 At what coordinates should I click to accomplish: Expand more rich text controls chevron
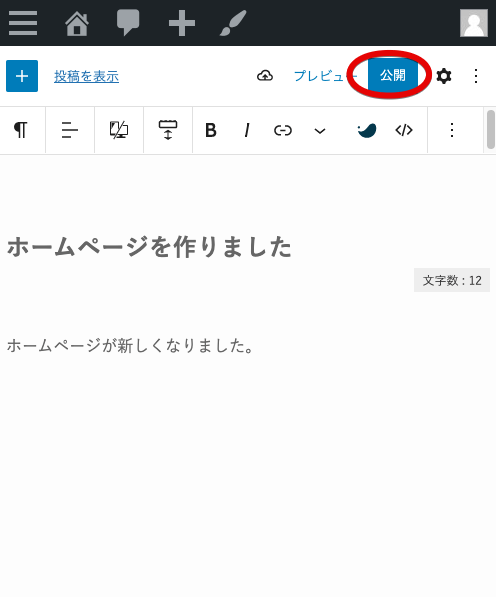point(320,131)
